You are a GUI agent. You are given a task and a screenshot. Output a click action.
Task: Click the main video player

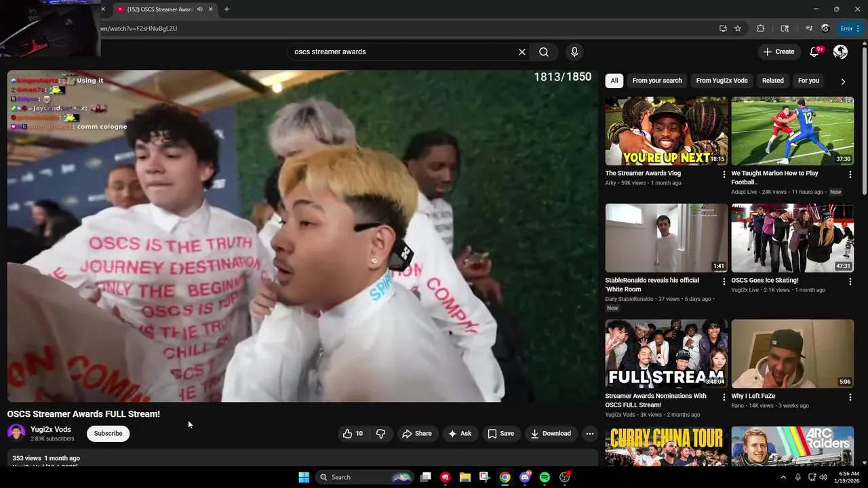pos(302,236)
